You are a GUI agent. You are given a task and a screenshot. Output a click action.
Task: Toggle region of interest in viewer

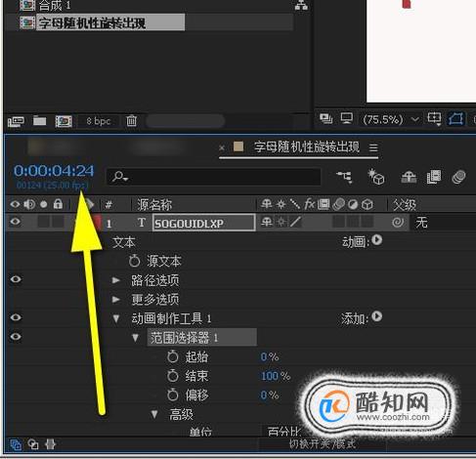point(434,119)
